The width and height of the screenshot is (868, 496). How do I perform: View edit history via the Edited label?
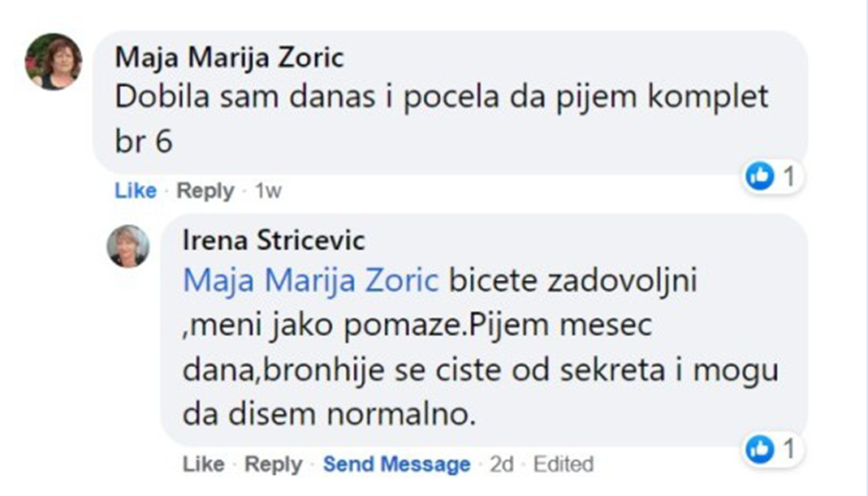(563, 464)
